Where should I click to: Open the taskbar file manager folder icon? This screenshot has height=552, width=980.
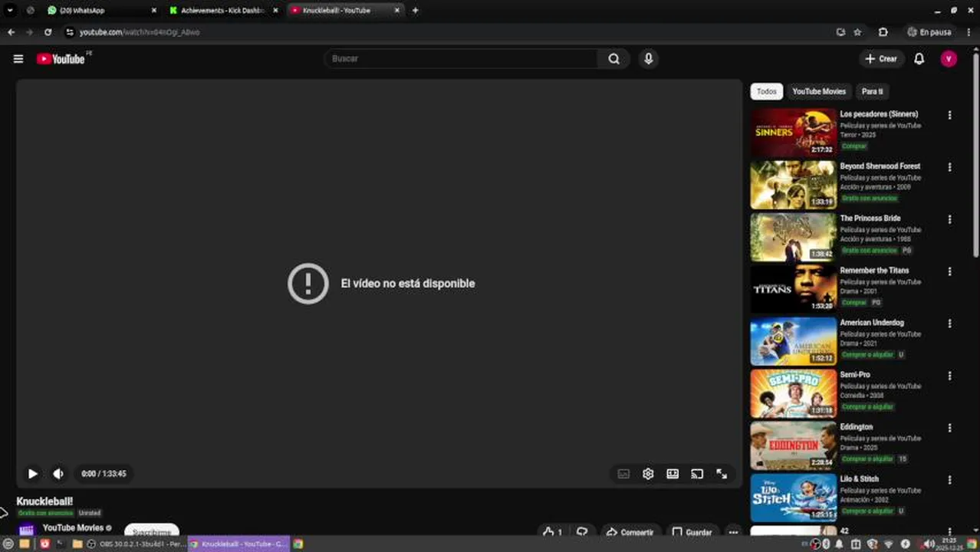[77, 544]
